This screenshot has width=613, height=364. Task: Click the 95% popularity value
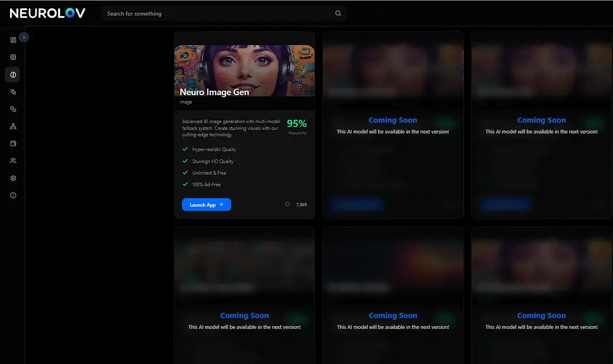pos(296,124)
